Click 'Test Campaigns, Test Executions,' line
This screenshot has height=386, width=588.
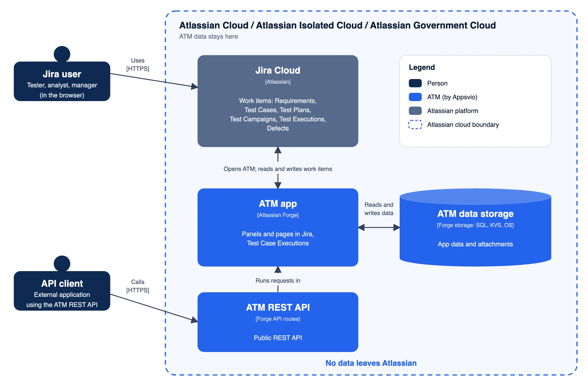click(x=278, y=119)
